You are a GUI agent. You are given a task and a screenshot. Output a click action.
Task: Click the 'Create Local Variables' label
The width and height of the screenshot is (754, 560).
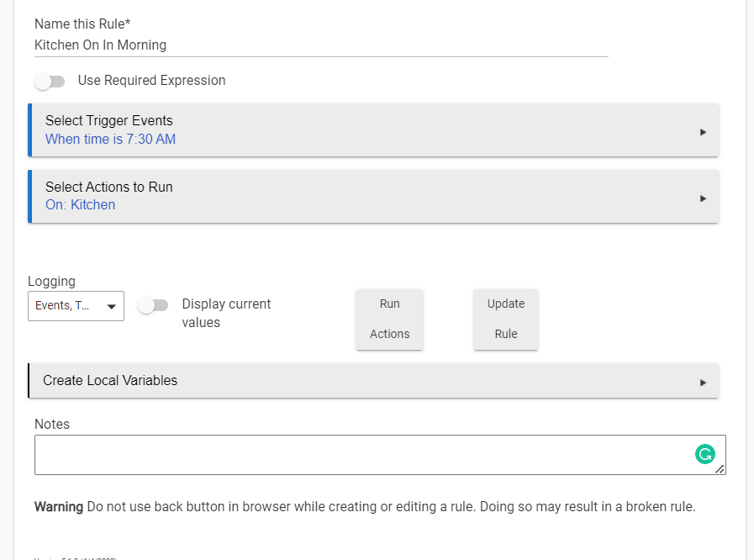[110, 381]
